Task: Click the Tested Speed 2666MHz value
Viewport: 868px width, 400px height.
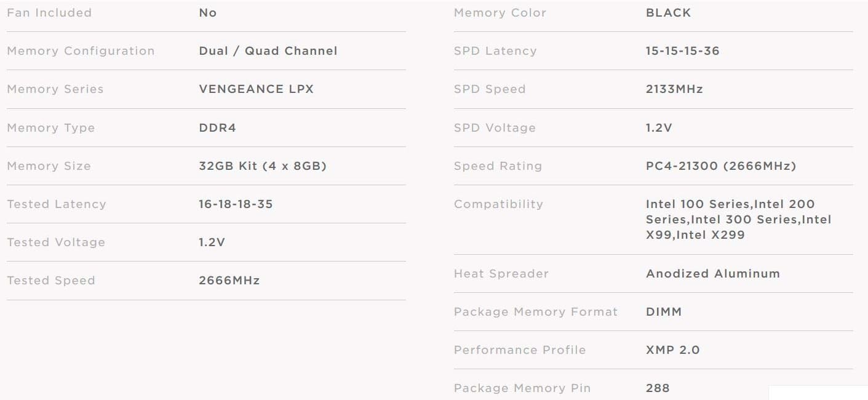Action: (x=229, y=281)
